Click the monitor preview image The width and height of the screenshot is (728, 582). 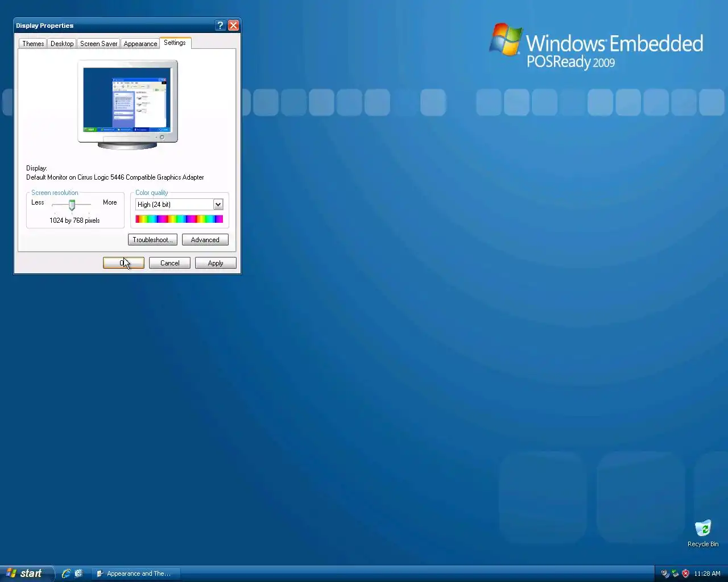(x=127, y=105)
